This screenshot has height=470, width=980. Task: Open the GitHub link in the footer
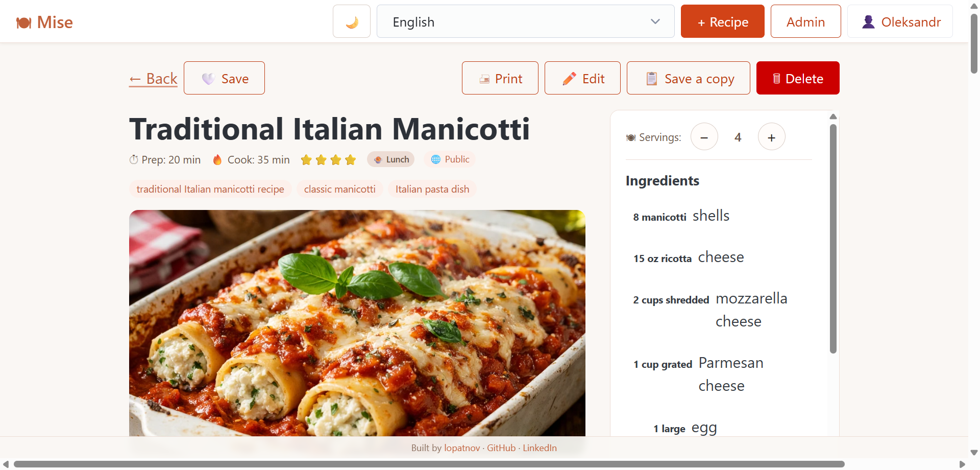coord(500,448)
